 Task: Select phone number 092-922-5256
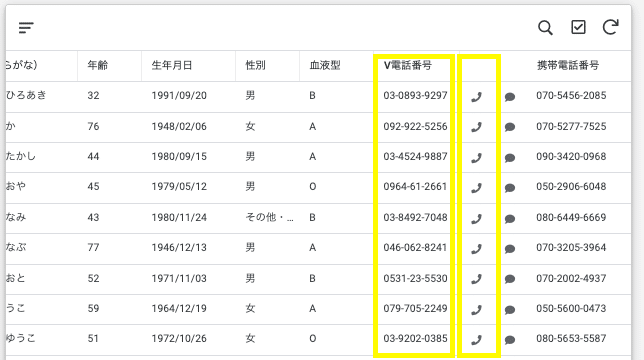[415, 126]
